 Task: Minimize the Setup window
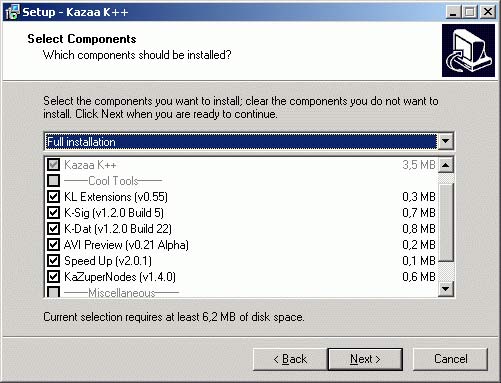tap(453, 12)
